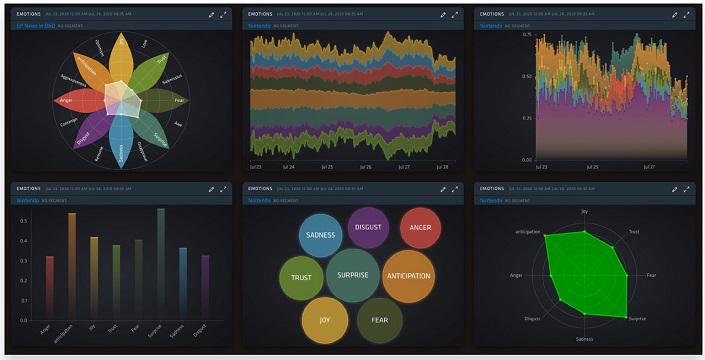Click the Fear bar in bar chart
Image resolution: width=705 pixels, height=360 pixels.
point(138,280)
